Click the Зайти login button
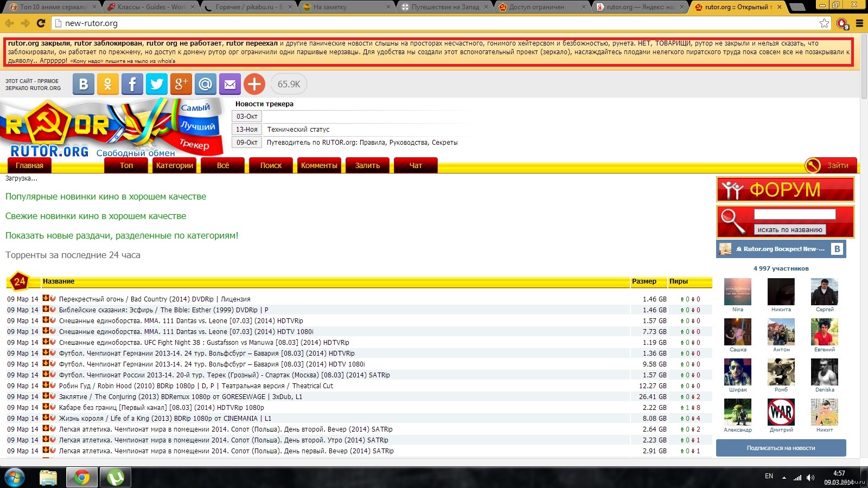 click(x=831, y=165)
